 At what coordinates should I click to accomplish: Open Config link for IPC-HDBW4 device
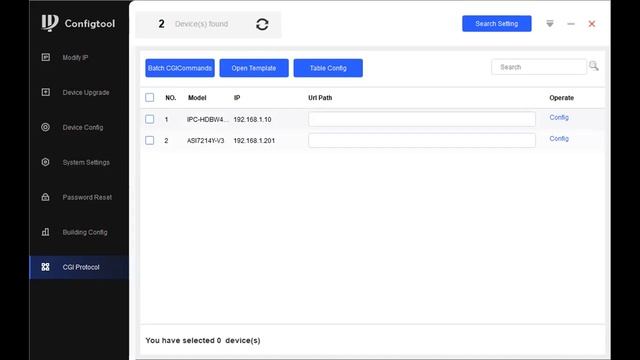click(559, 118)
